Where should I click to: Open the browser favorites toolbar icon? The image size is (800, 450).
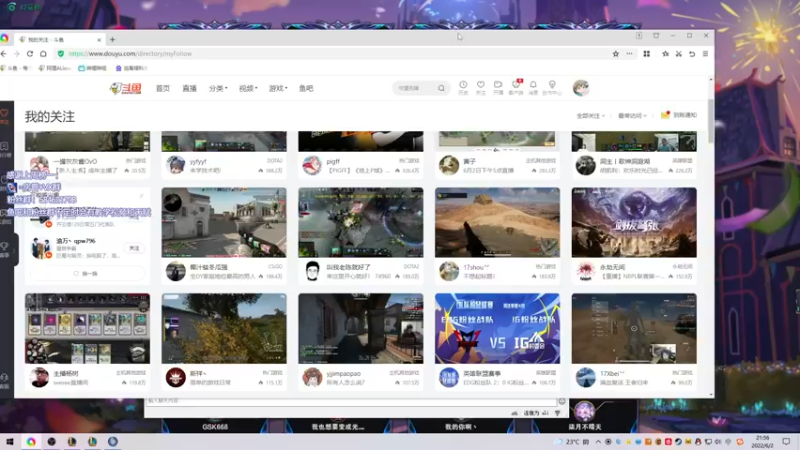pos(665,54)
